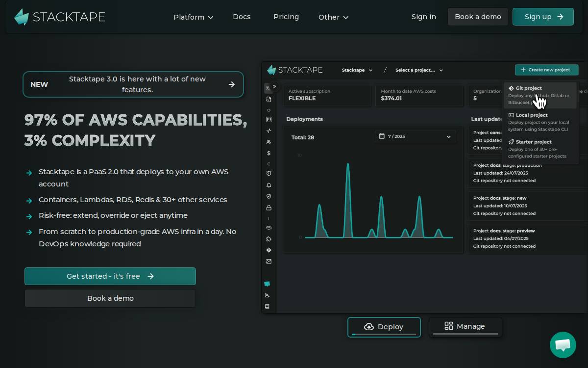The image size is (588, 368).
Task: Open the Stacktape organization dropdown
Action: (357, 70)
